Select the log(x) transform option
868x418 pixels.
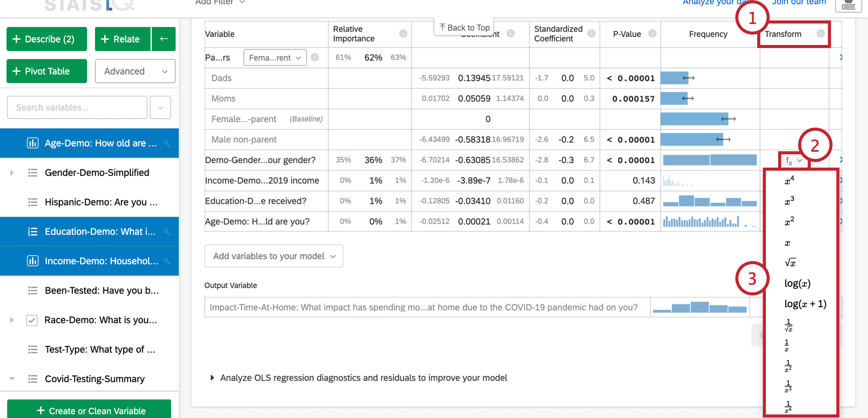tap(797, 283)
